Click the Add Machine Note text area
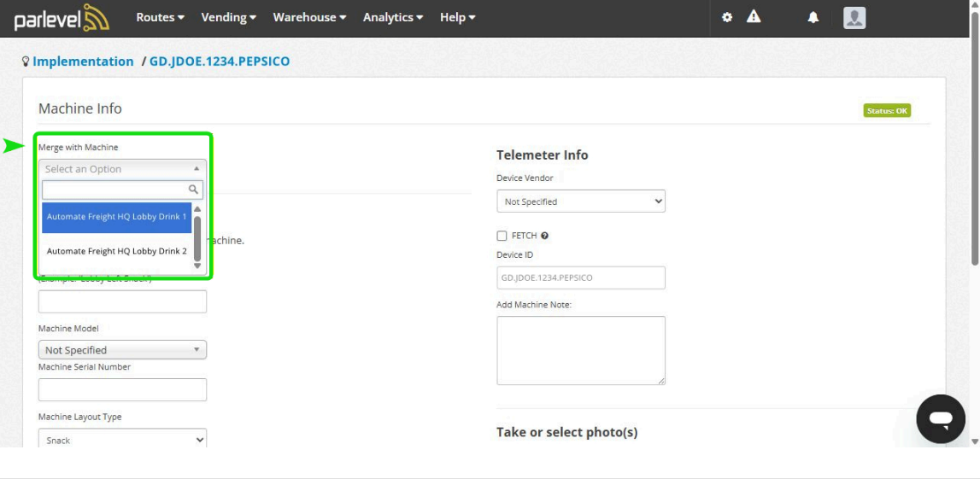 pos(580,350)
